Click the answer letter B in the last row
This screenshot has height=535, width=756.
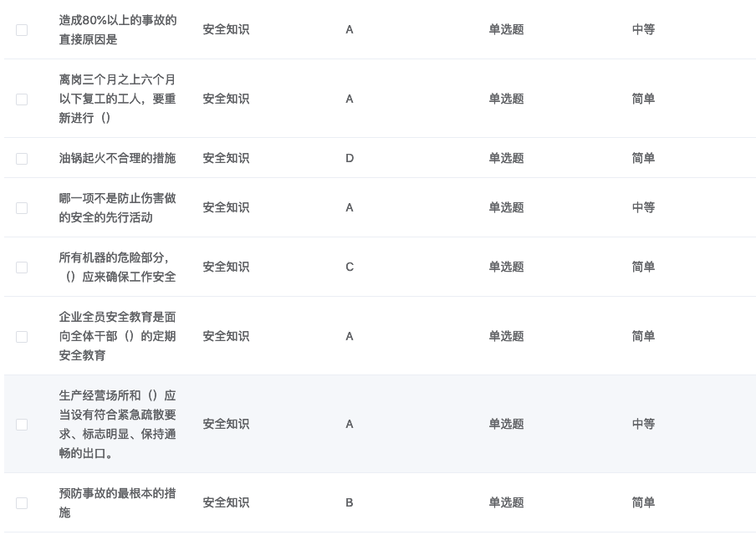tap(350, 502)
